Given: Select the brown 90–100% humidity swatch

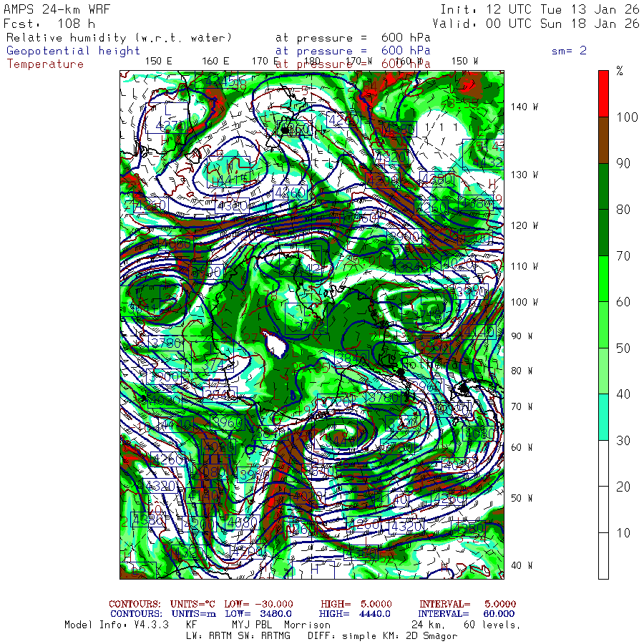Looking at the screenshot, I should (603, 140).
